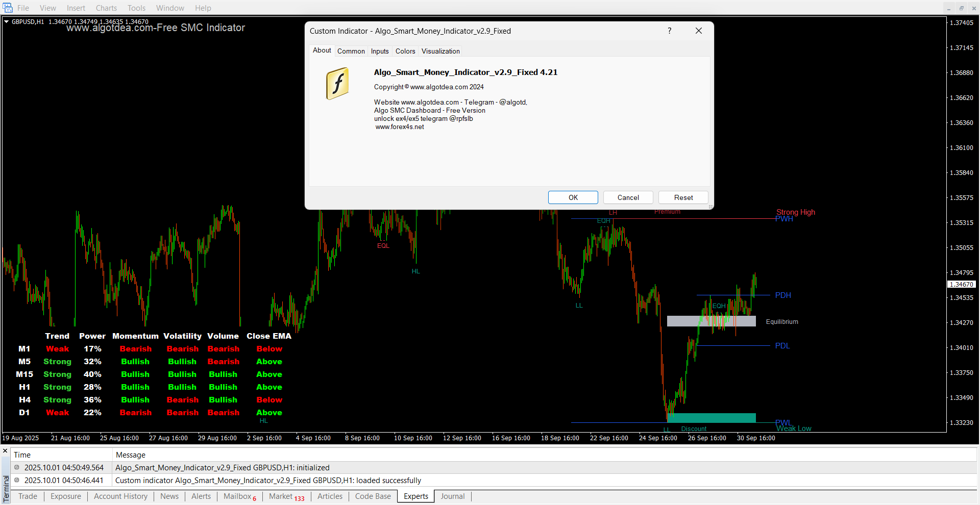Click the icon beside the 'initialized' log entry
The width and height of the screenshot is (980, 505).
point(17,467)
